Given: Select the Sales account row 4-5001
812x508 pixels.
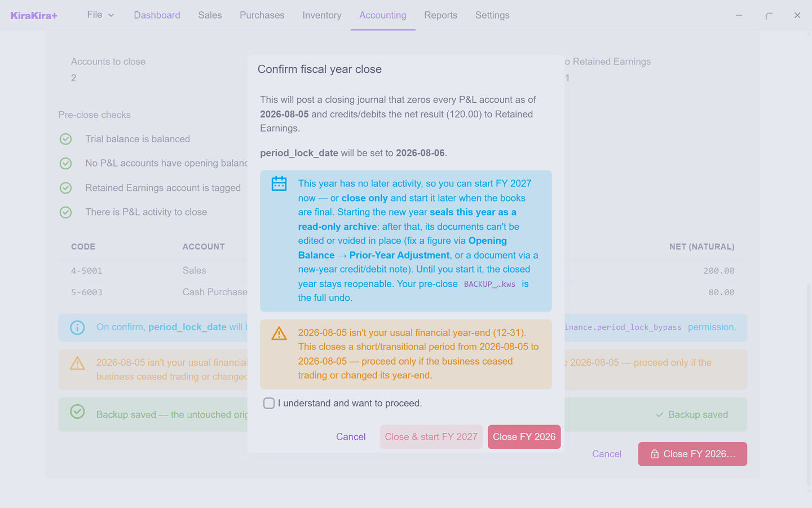Looking at the screenshot, I should pos(403,271).
